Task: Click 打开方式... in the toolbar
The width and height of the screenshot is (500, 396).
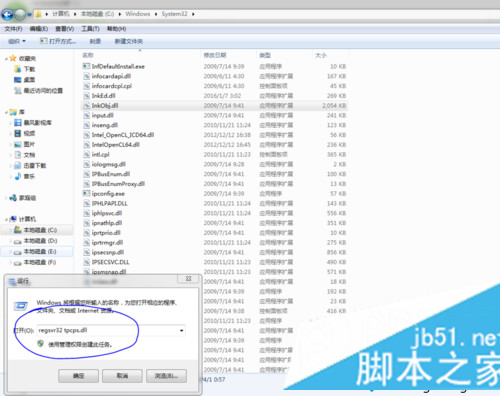Action: point(58,41)
